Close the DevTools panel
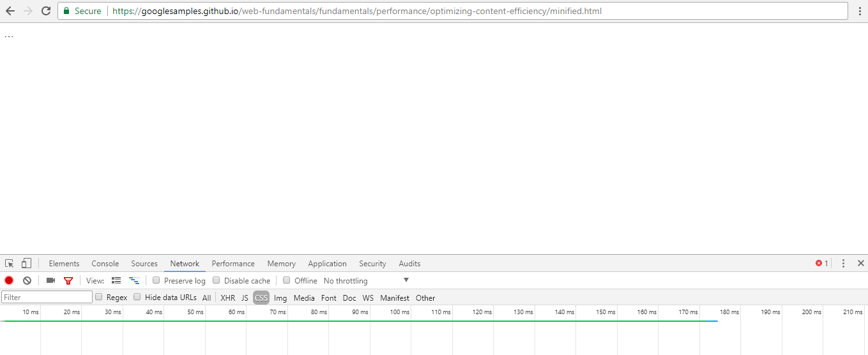Screen dimensions: 868x355 click(860, 263)
